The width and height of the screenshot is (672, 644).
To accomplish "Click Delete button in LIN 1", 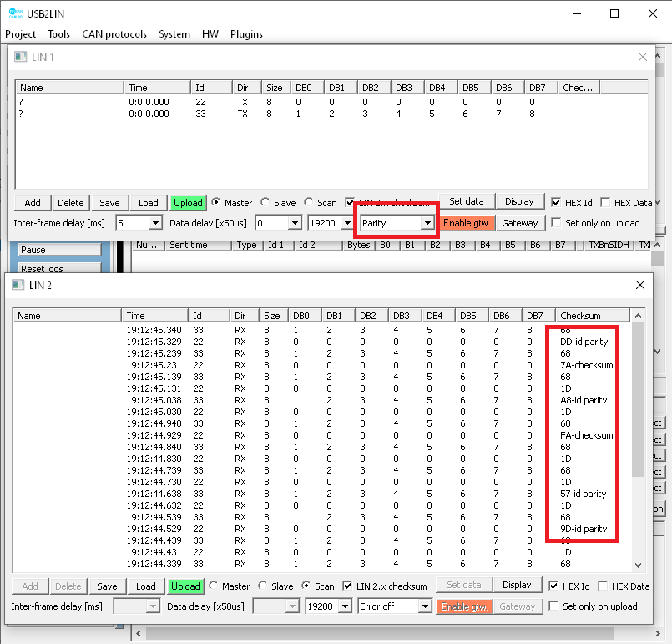I will tap(71, 203).
